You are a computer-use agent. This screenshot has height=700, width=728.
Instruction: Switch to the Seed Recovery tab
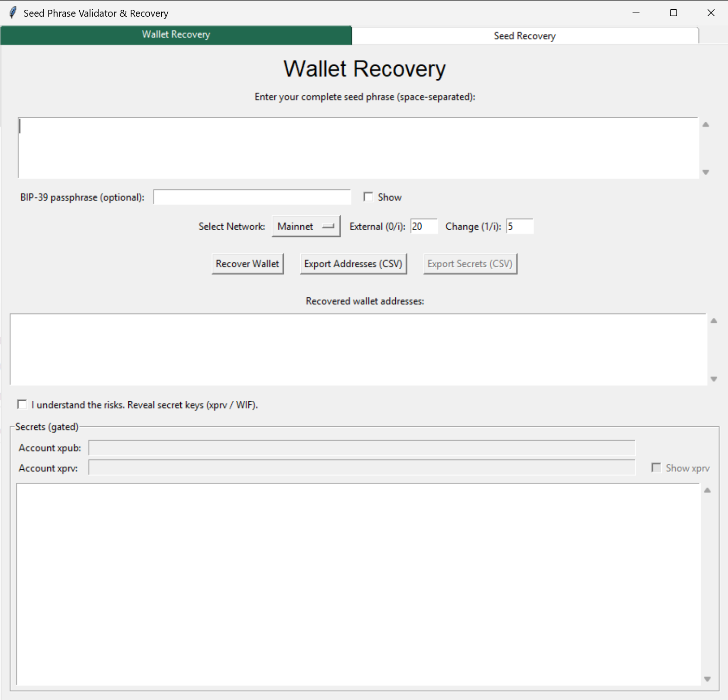coord(525,36)
